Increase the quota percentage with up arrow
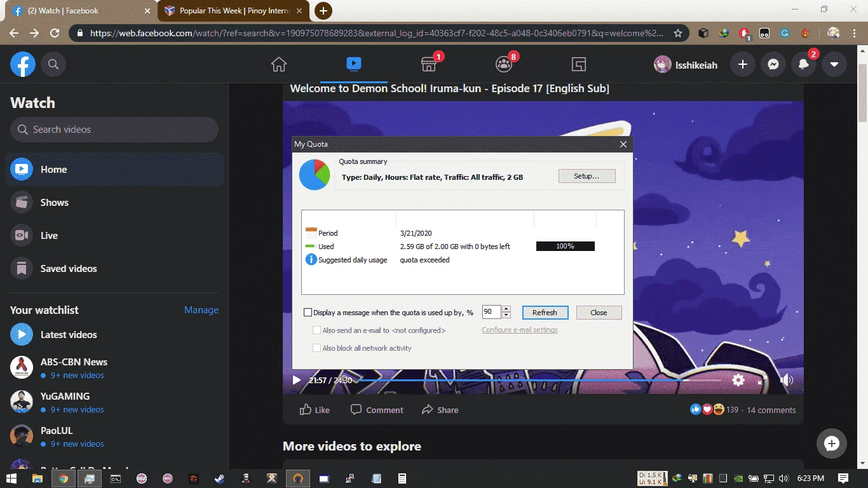This screenshot has width=868, height=488. (506, 309)
